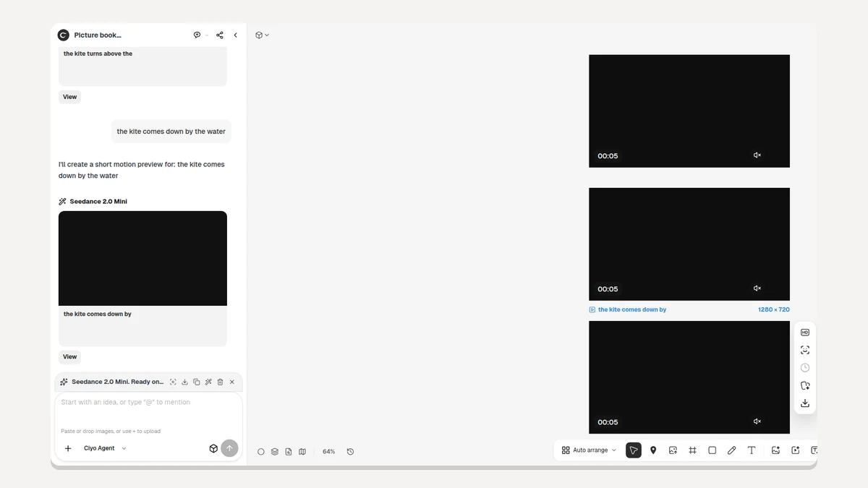Click the sparkle-shape AI icon in side toolbar
Screen dimensions: 868x488
point(805,385)
